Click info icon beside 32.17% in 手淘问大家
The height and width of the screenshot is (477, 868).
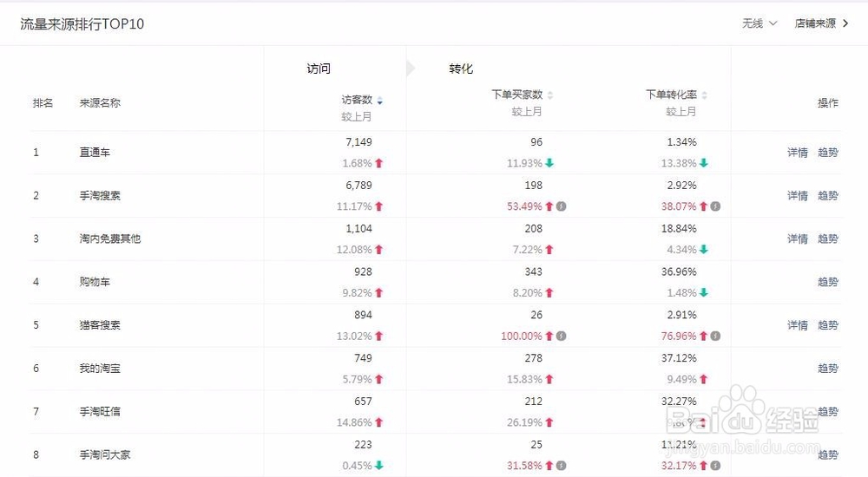tap(715, 466)
